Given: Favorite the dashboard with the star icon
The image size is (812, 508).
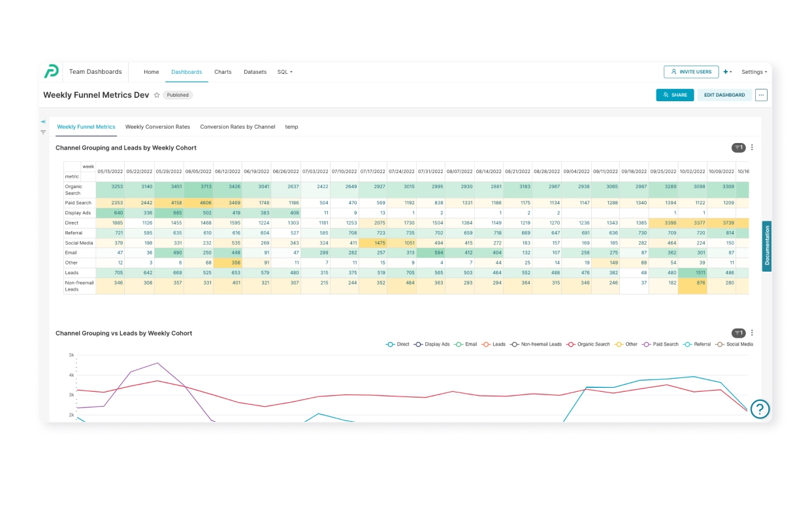Looking at the screenshot, I should tap(157, 95).
